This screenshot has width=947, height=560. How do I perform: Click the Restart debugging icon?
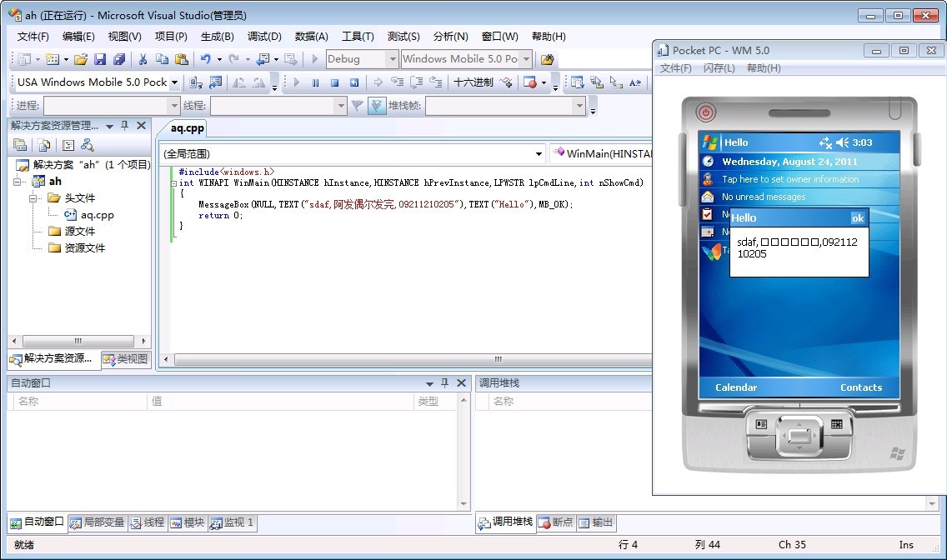pos(354,82)
